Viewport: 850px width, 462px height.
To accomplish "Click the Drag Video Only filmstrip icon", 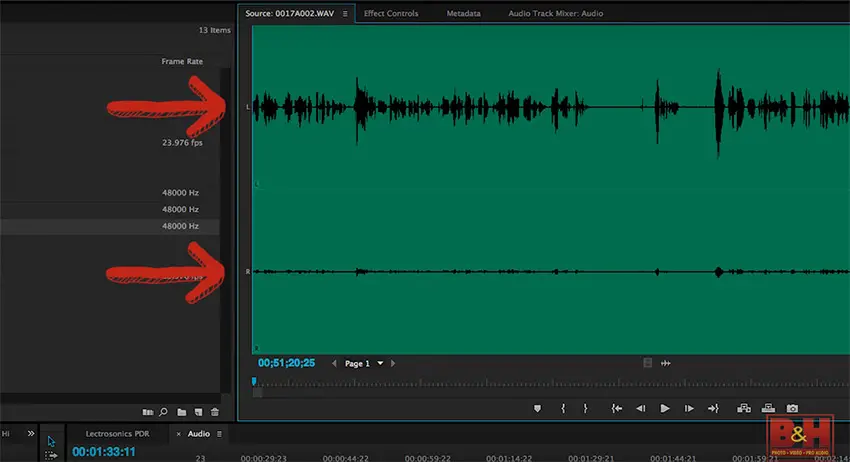I will click(648, 363).
